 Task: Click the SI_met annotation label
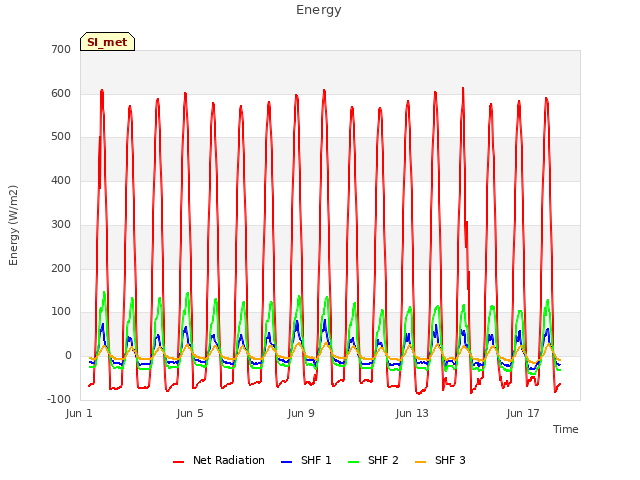click(x=107, y=42)
